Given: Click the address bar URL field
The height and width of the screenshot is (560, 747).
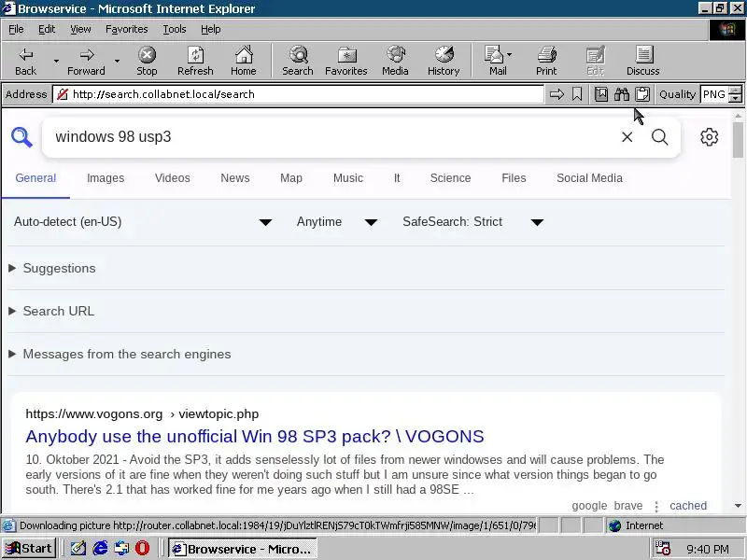Looking at the screenshot, I should 298,94.
